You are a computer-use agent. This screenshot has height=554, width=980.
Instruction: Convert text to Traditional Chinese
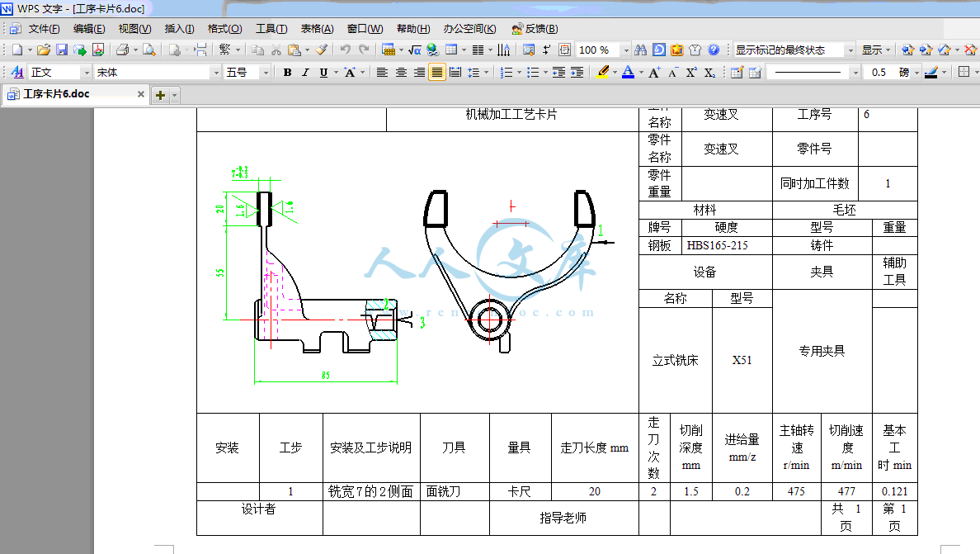(x=225, y=50)
